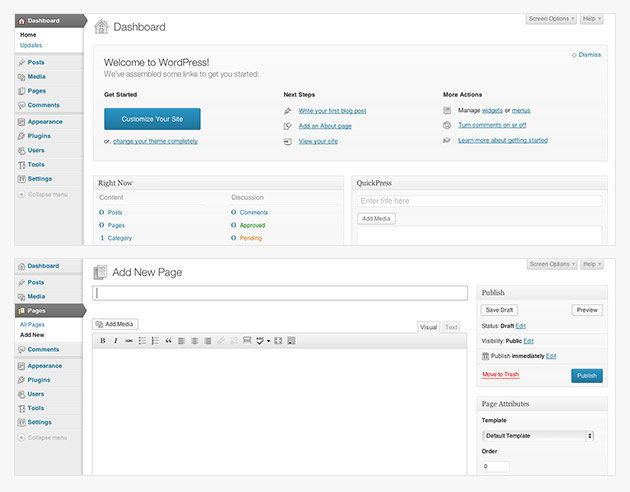The image size is (630, 492).
Task: Edit the Public visibility setting
Action: pyautogui.click(x=528, y=341)
